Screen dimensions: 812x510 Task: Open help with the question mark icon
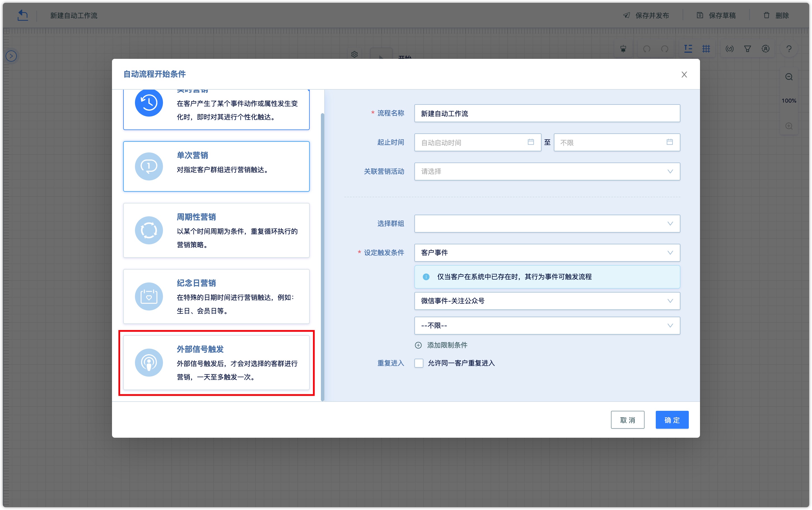click(789, 49)
